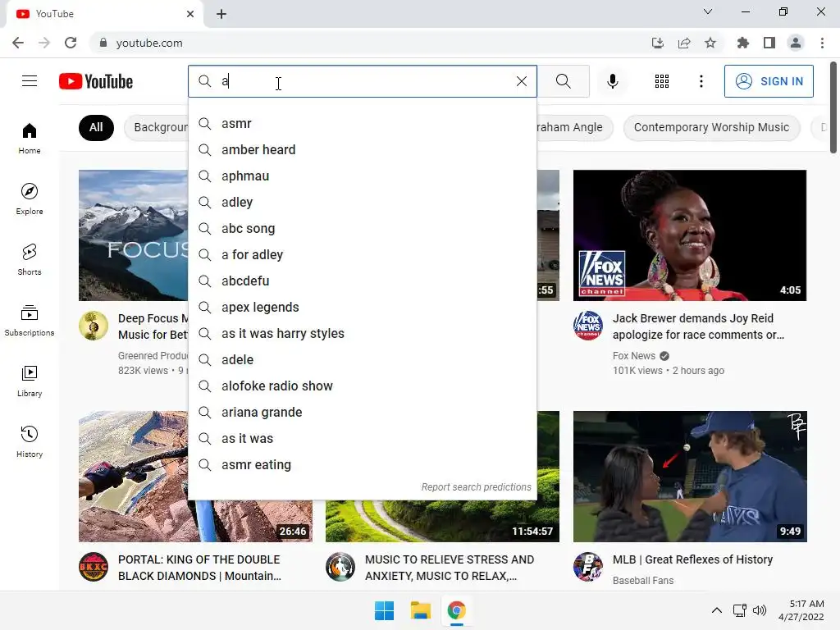Click into the YouTube search input field
The image size is (840, 630).
coord(364,81)
